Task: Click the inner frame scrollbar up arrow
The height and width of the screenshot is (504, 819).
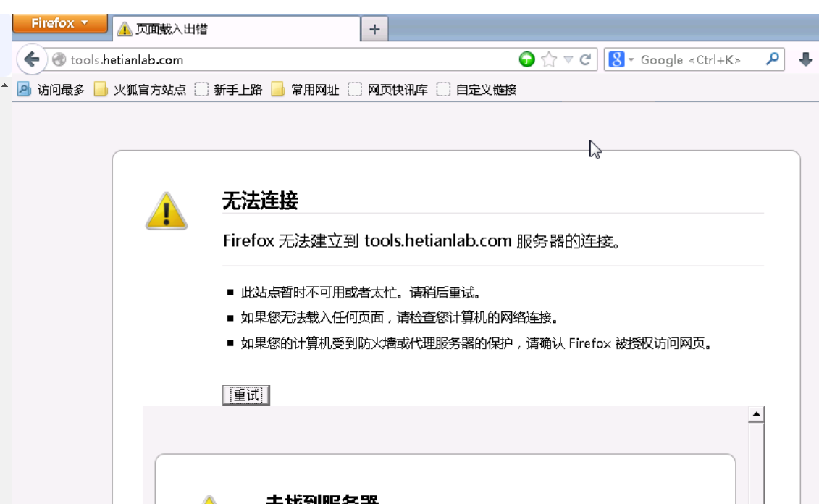Action: [x=756, y=414]
